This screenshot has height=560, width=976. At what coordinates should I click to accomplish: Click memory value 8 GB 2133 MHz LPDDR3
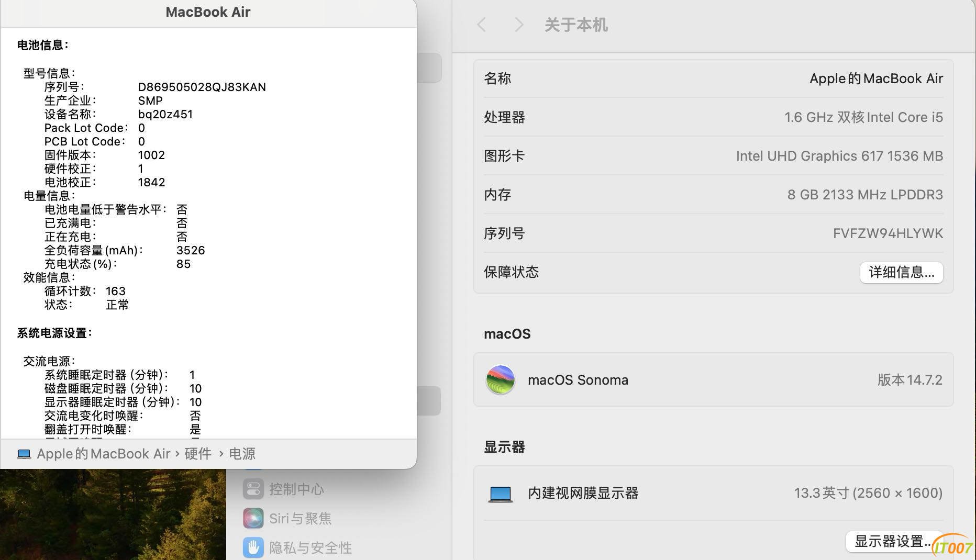(x=865, y=195)
